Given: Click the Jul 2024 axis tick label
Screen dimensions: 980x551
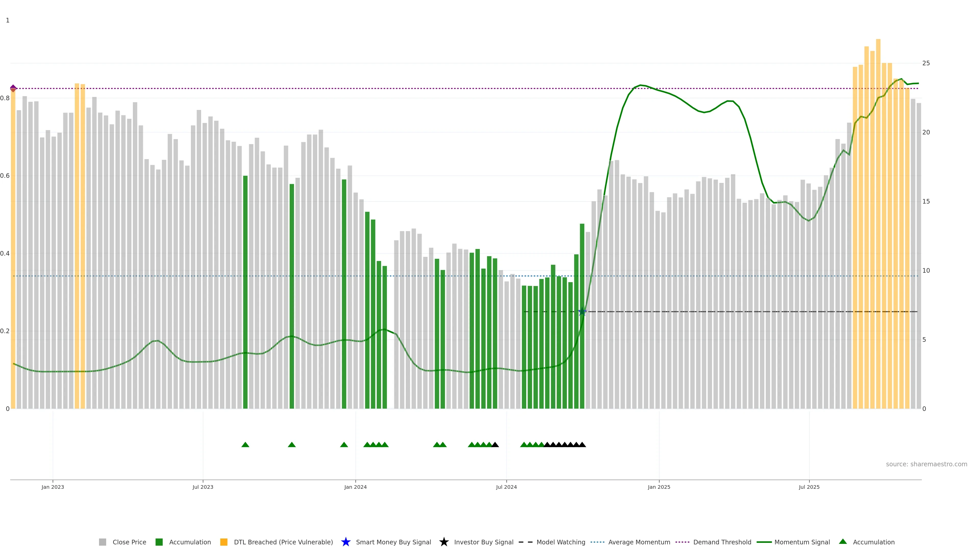Looking at the screenshot, I should 506,487.
